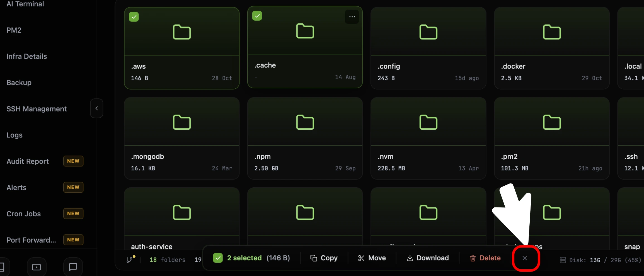Dismiss the selection bar with the X
The image size is (644, 276).
(525, 258)
